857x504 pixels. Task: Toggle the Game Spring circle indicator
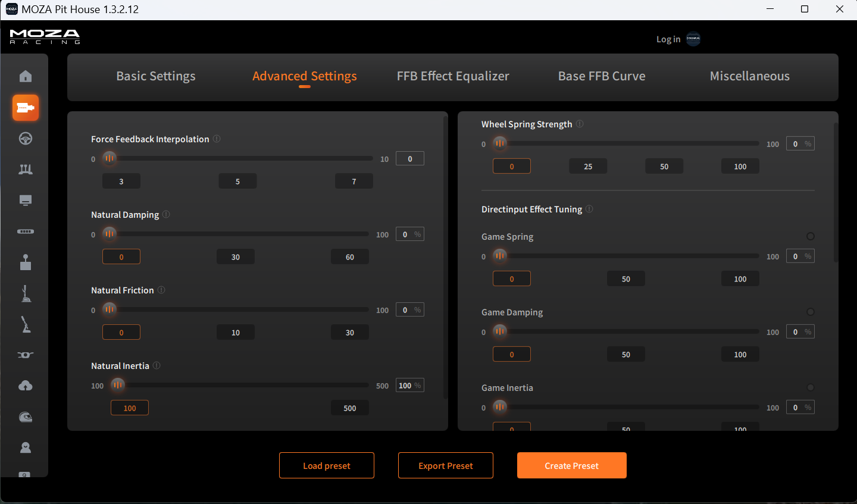point(810,236)
